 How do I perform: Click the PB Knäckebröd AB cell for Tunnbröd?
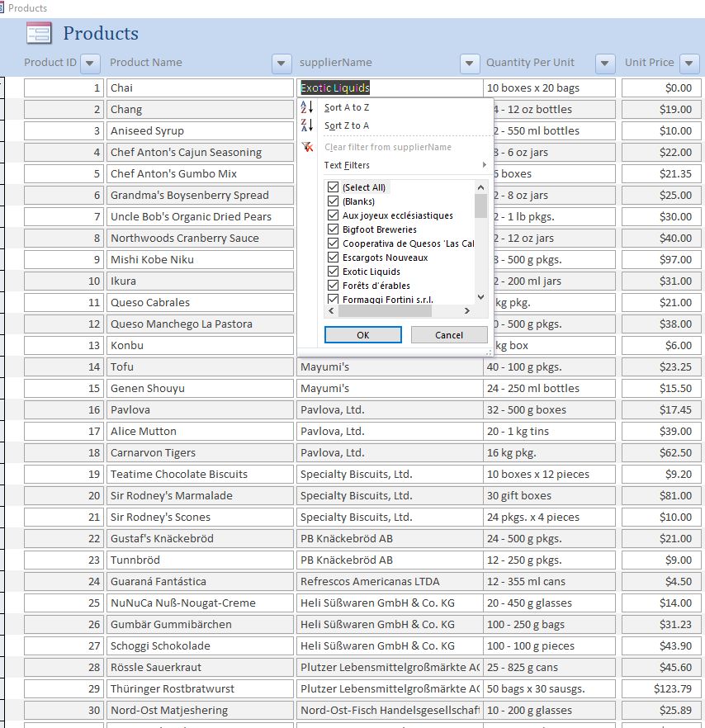pos(390,560)
